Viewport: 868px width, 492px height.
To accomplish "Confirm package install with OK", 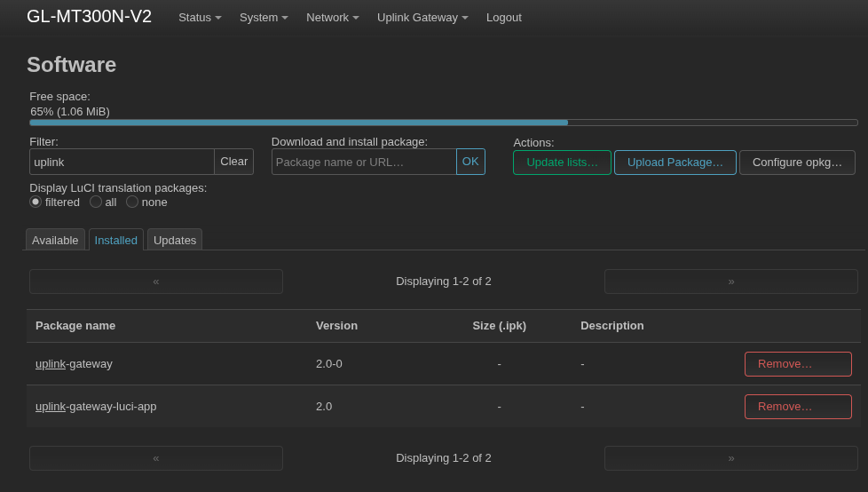I will (x=470, y=162).
